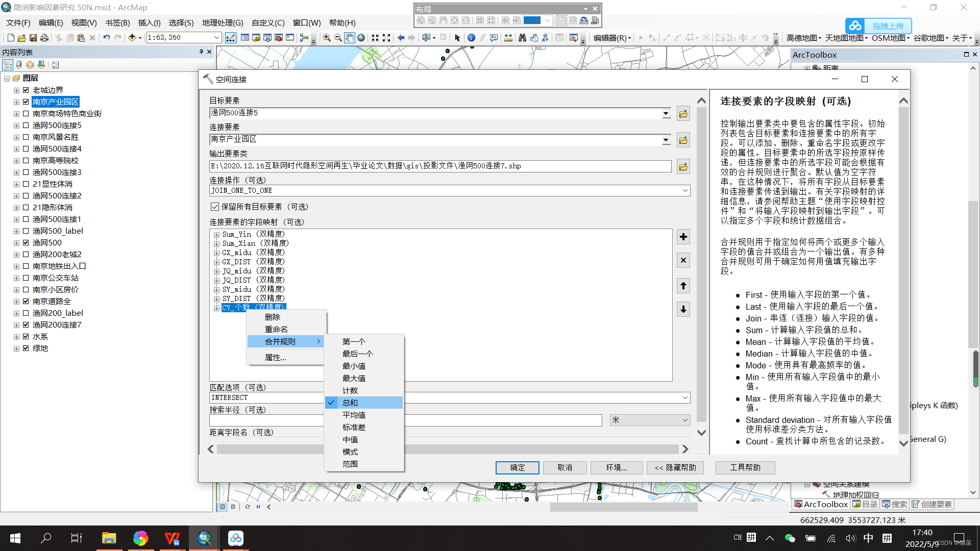Click the Identify tool icon
Screen dimensions: 980x551
(x=471, y=38)
